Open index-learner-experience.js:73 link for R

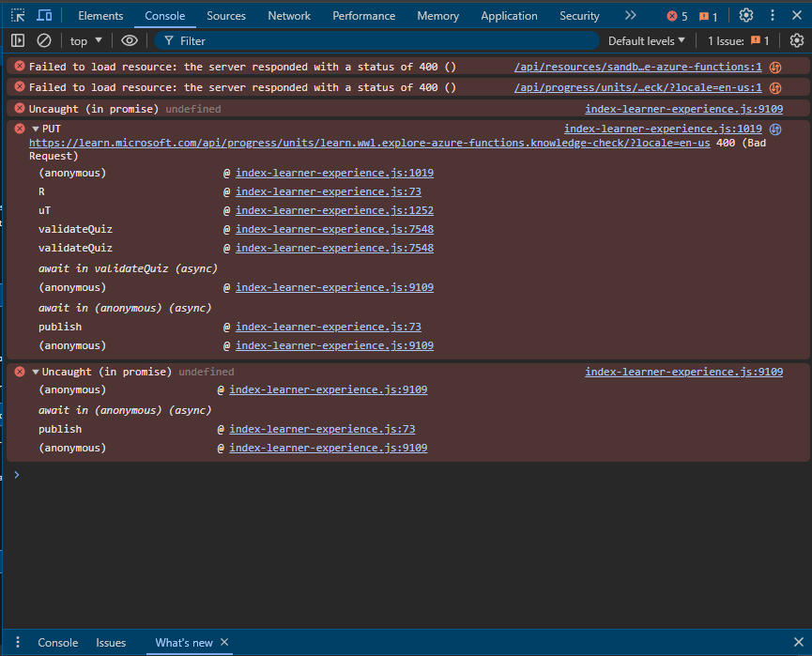(x=329, y=191)
